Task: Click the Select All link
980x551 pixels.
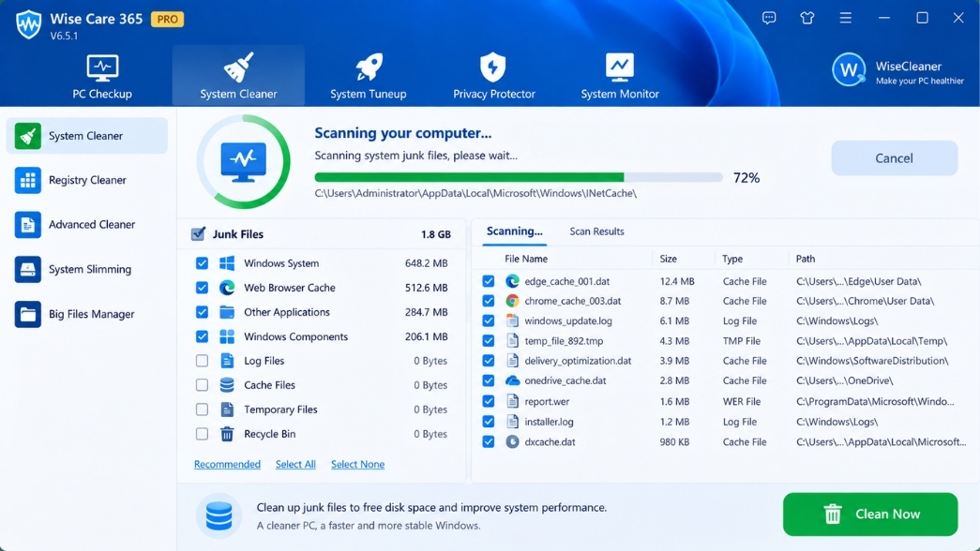Action: [x=295, y=464]
